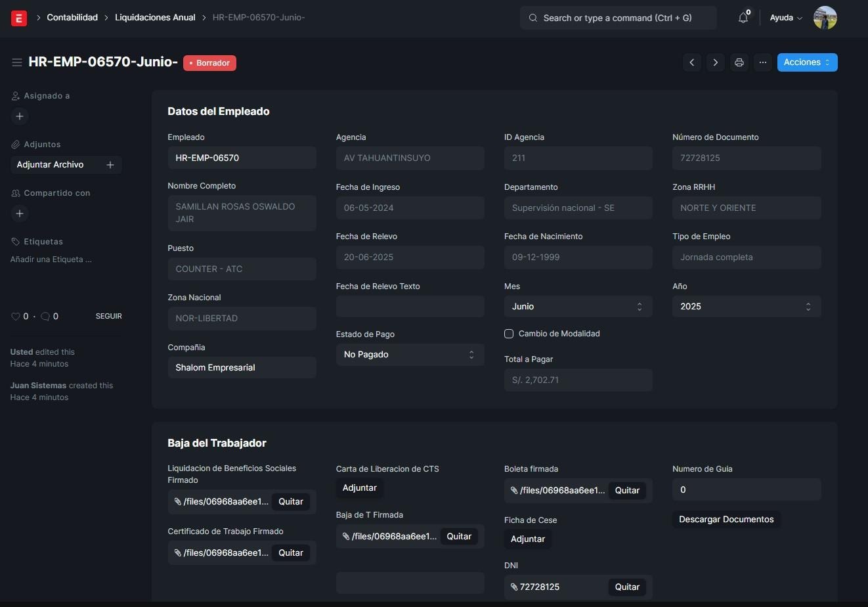This screenshot has height=607, width=868.
Task: Open the Acciones dropdown button
Action: (x=807, y=62)
